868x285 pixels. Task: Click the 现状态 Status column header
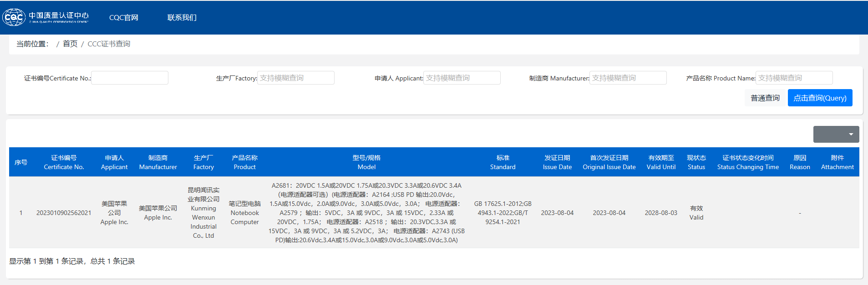coord(696,162)
